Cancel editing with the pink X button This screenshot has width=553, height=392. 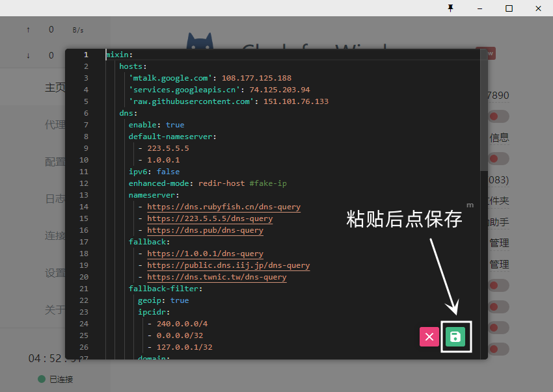[429, 337]
